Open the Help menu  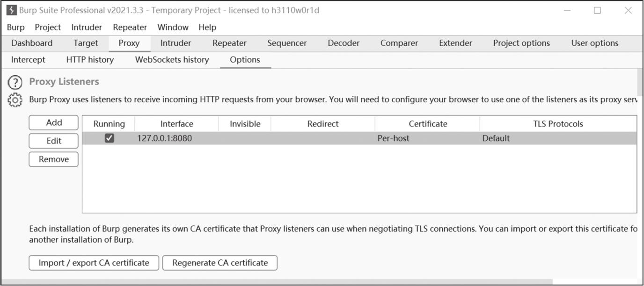pos(207,27)
